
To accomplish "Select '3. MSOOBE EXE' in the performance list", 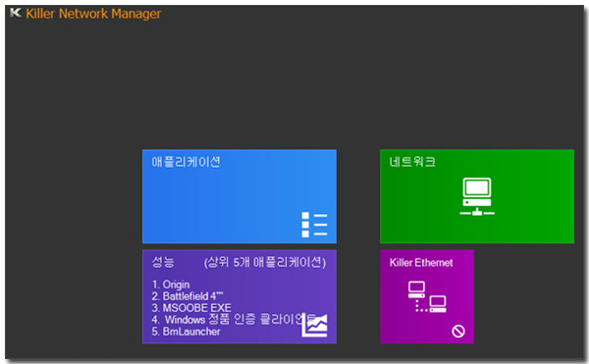I will 191,308.
